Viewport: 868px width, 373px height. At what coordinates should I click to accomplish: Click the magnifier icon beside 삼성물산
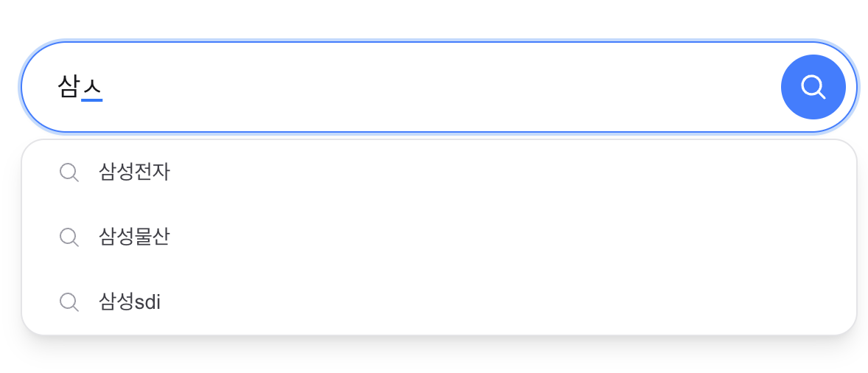(x=69, y=237)
